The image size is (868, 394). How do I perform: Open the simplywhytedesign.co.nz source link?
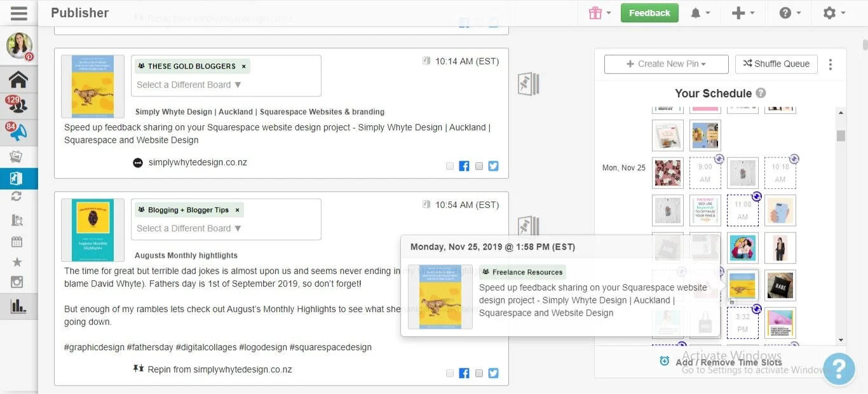pyautogui.click(x=198, y=163)
